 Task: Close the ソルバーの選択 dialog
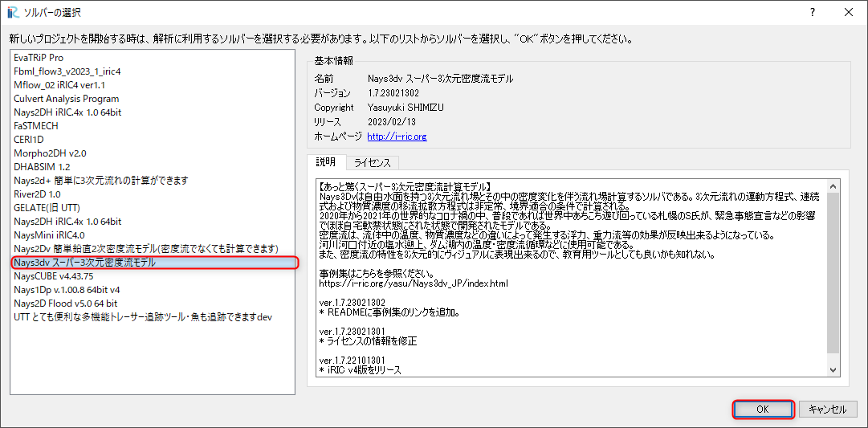(848, 12)
